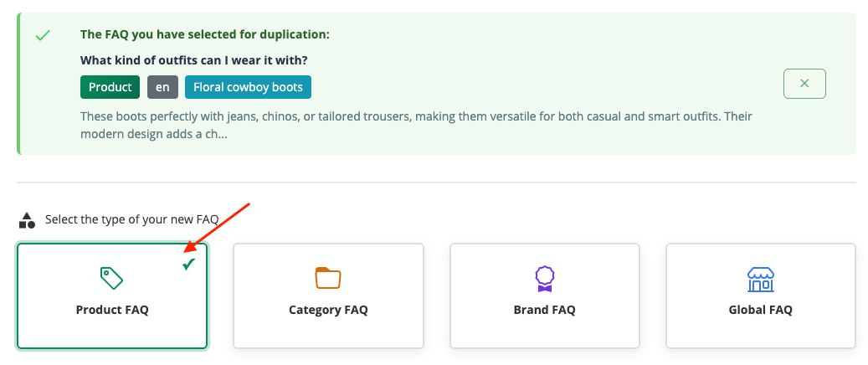
Task: Click the orange folder icon for Category FAQ
Action: [x=328, y=277]
